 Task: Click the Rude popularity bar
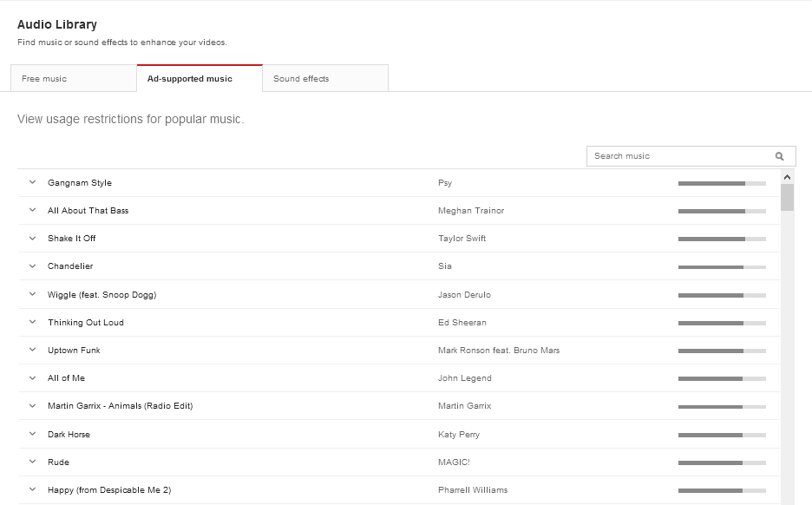coord(722,462)
